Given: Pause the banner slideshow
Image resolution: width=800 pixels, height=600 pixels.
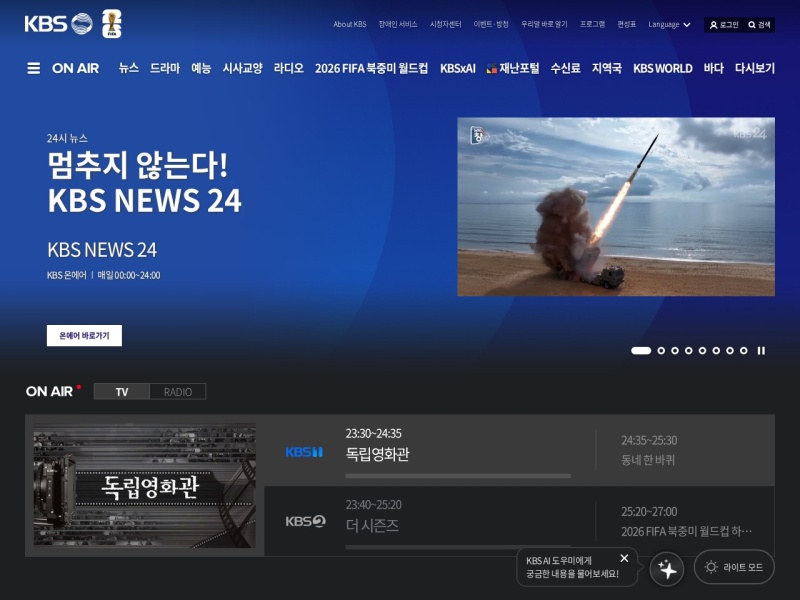Looking at the screenshot, I should pyautogui.click(x=761, y=351).
